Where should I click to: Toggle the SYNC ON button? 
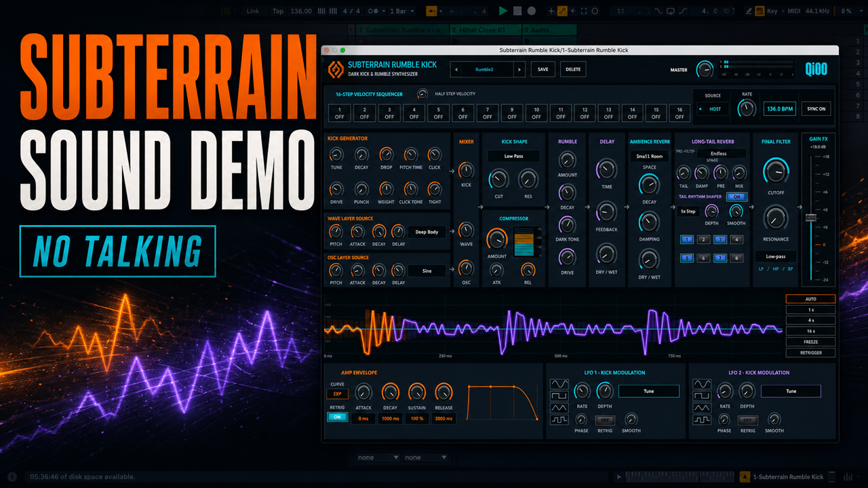[x=816, y=108]
